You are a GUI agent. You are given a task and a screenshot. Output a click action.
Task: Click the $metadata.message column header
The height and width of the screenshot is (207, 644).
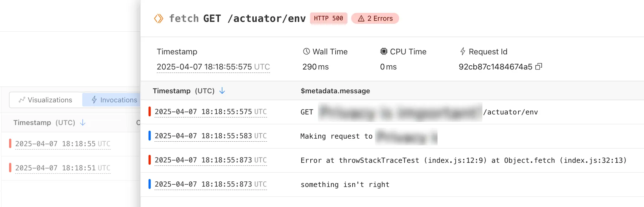[x=335, y=91]
